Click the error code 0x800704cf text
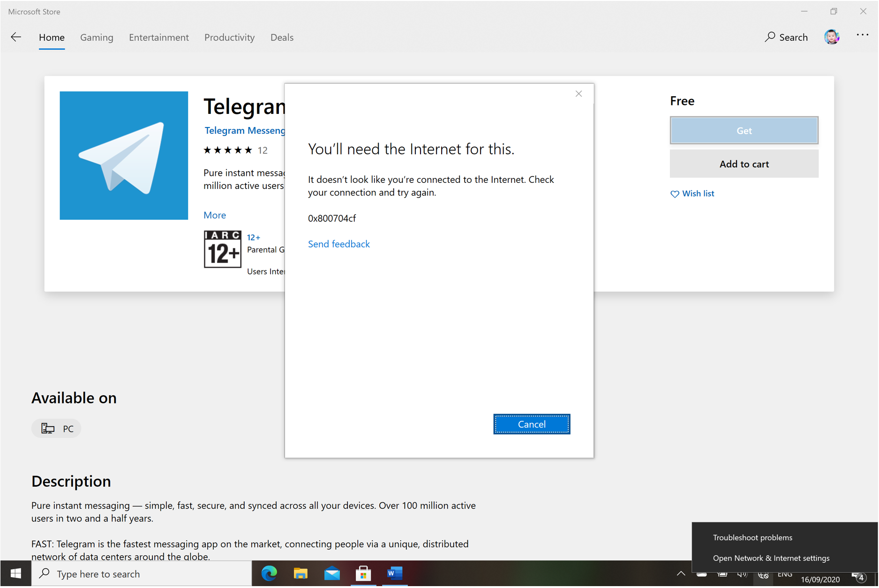Viewport: 879px width, 588px height. click(332, 218)
